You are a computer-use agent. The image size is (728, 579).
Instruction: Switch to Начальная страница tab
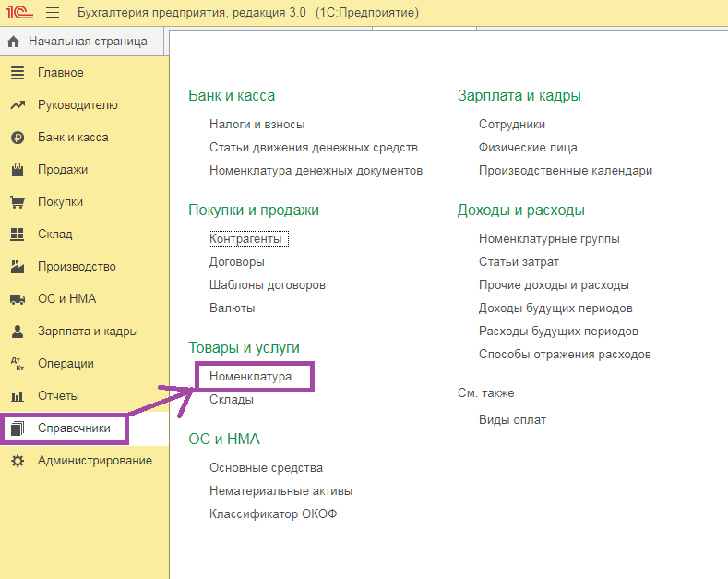tap(82, 42)
